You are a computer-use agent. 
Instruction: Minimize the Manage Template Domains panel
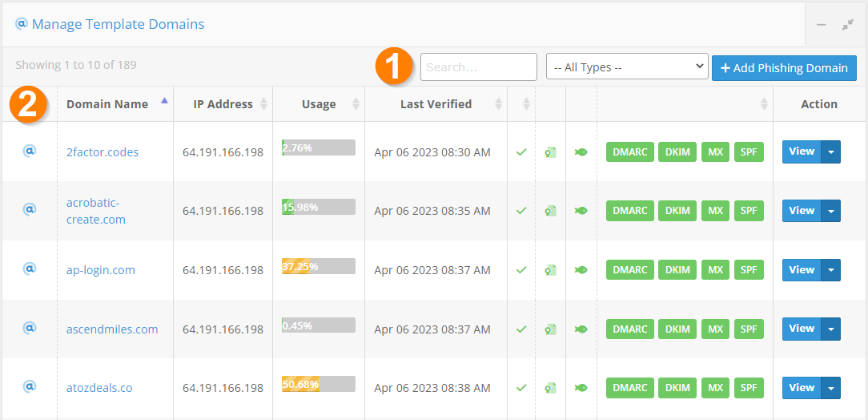pos(821,25)
